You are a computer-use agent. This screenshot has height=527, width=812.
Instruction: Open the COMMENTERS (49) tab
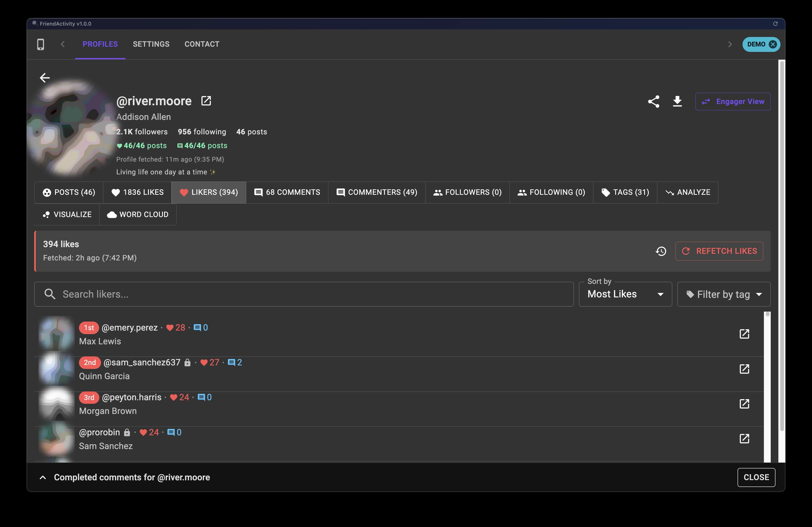(377, 192)
